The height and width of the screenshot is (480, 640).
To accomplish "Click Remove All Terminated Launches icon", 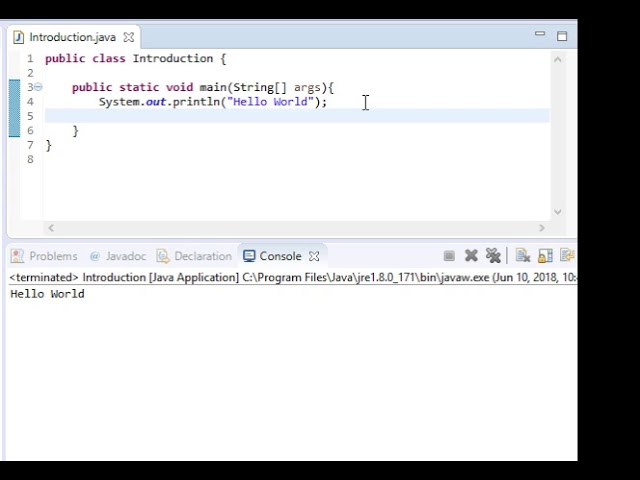I will click(x=493, y=256).
